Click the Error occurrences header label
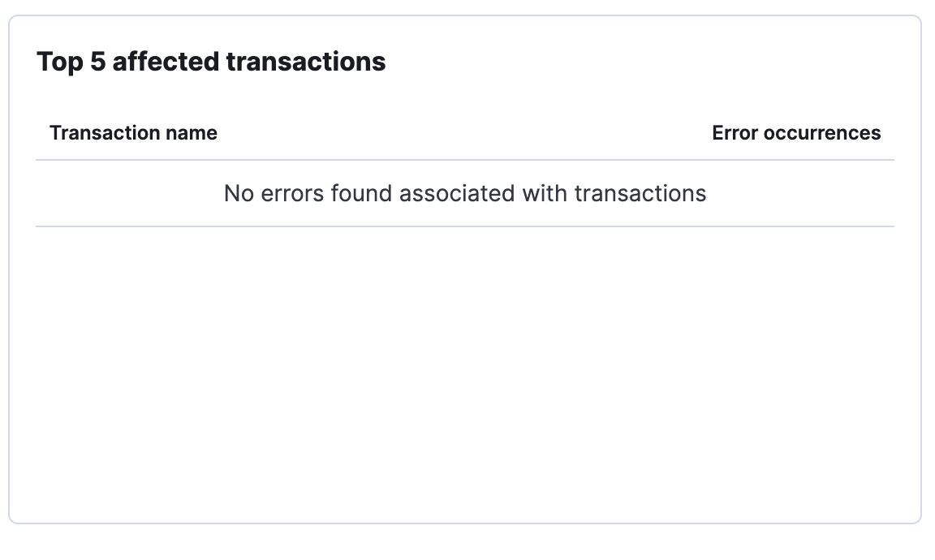The height and width of the screenshot is (560, 935). [x=796, y=132]
